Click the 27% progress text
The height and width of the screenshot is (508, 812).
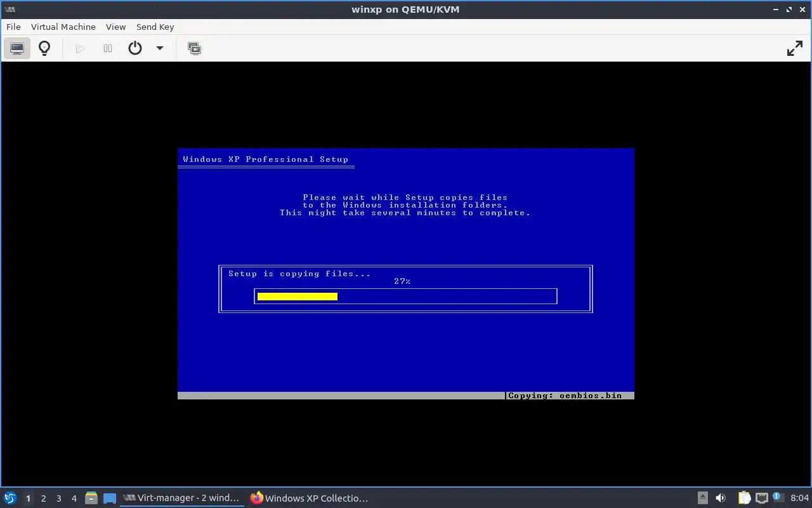402,281
